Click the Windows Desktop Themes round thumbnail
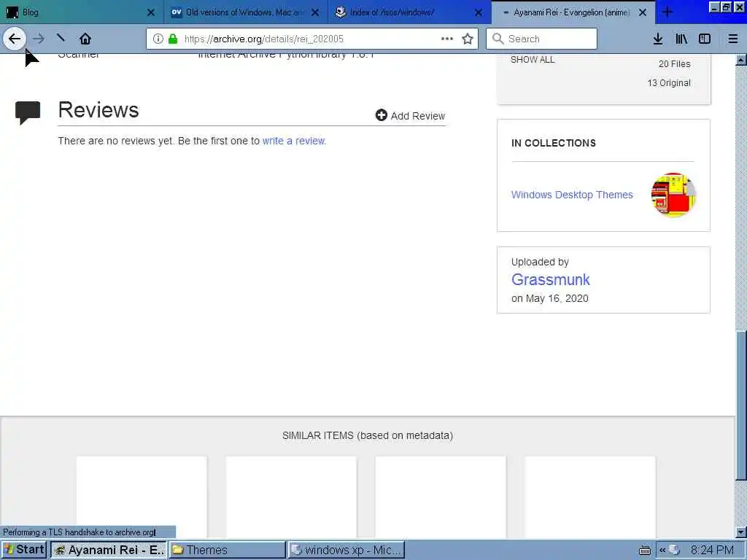747x560 pixels. tap(673, 195)
